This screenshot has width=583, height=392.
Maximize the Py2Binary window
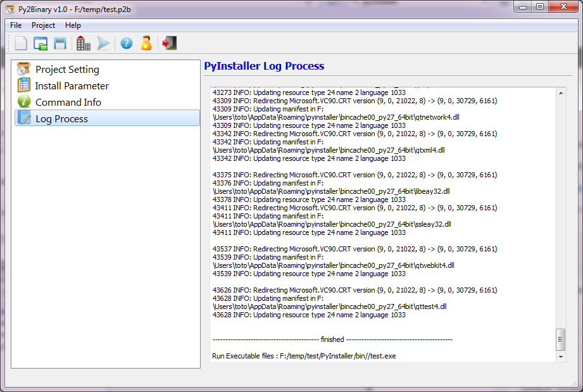point(540,7)
